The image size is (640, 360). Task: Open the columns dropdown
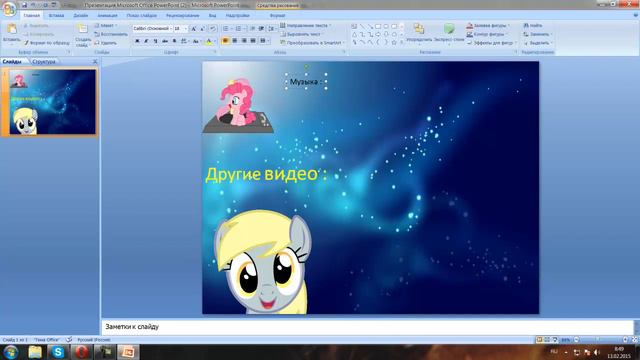tap(264, 41)
